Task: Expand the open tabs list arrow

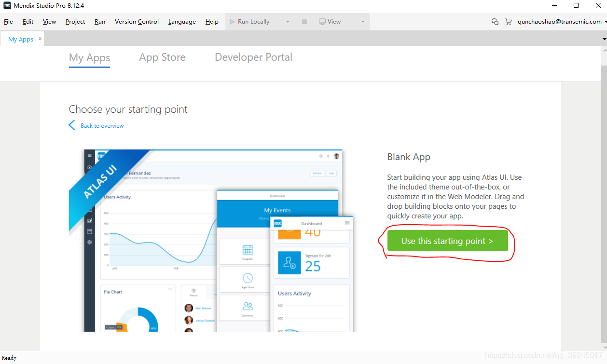Action: (604, 39)
